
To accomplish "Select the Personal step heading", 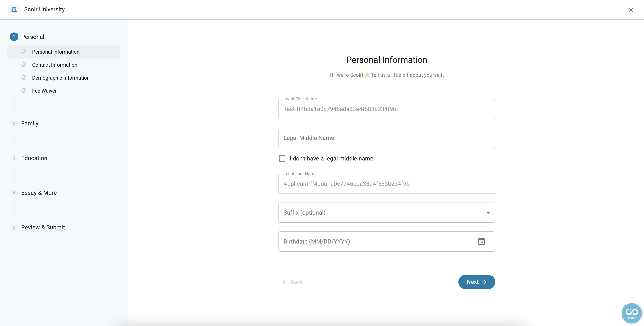I will [33, 37].
